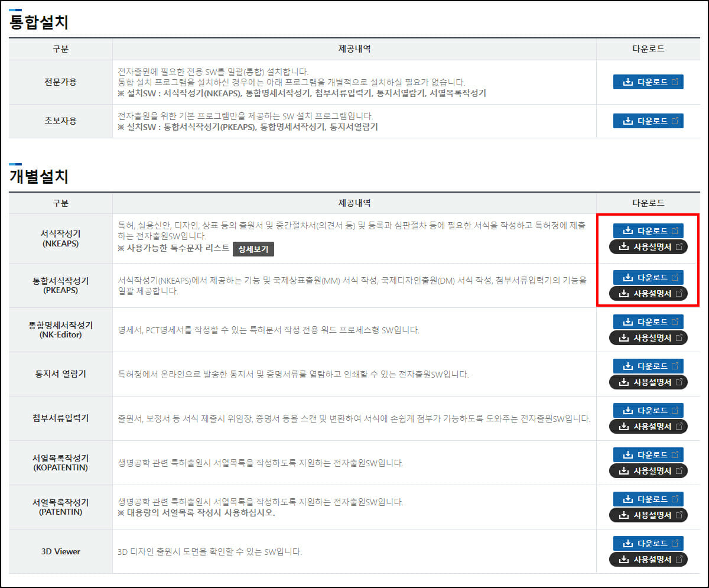Click the 통합명세서작성기 (NK-Editor) row label

click(x=60, y=330)
